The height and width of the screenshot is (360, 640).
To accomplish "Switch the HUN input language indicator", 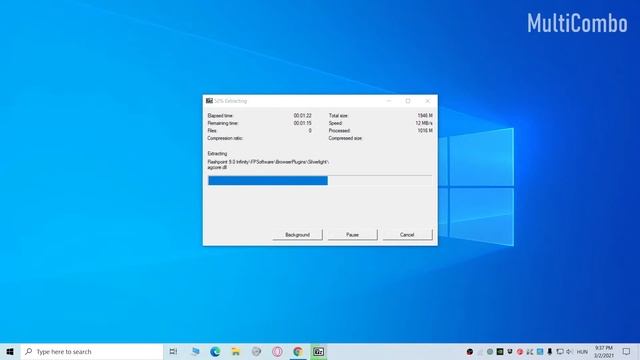I will (582, 352).
